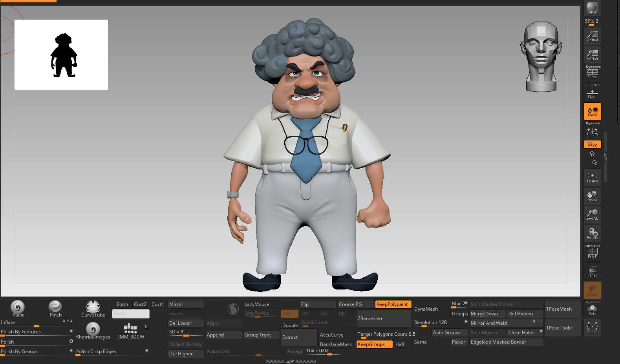
Task: Click the Z axis rotation icon
Action: 594,163
